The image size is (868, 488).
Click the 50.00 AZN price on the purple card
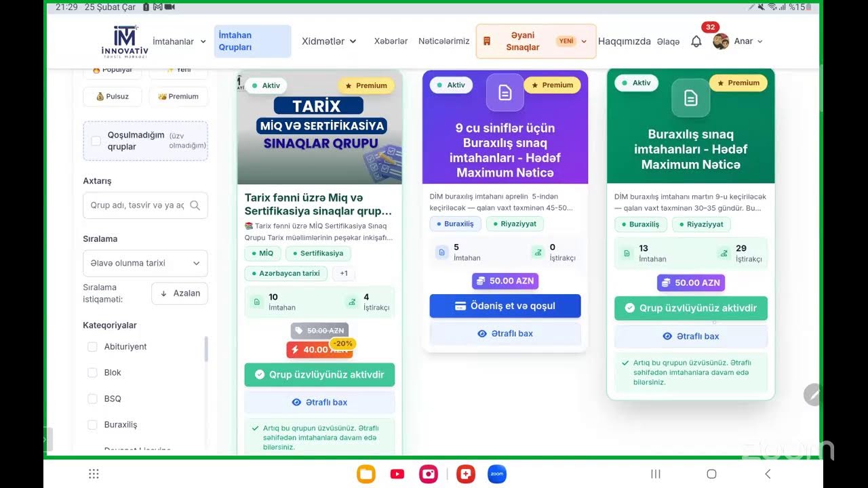[x=505, y=281]
